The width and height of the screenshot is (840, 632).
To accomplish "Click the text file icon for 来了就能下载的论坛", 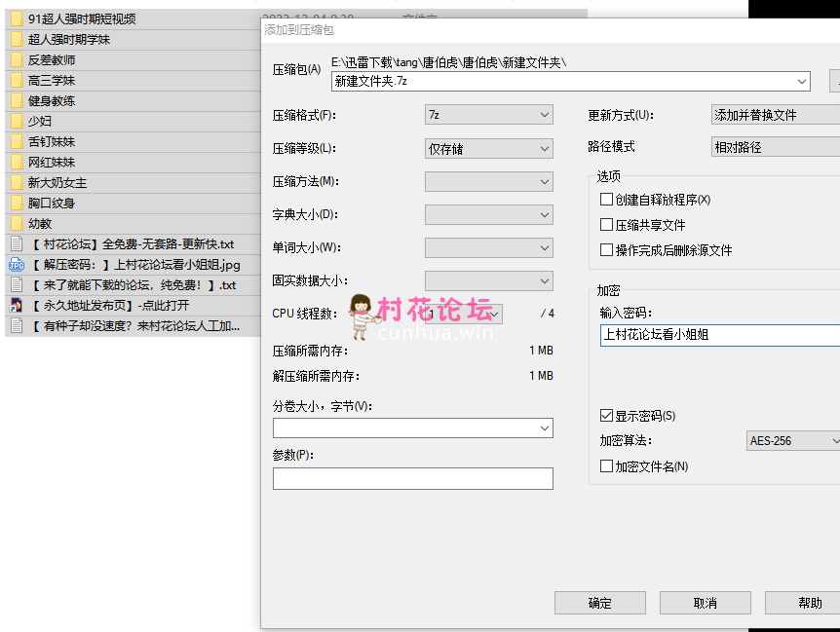I will [x=17, y=285].
